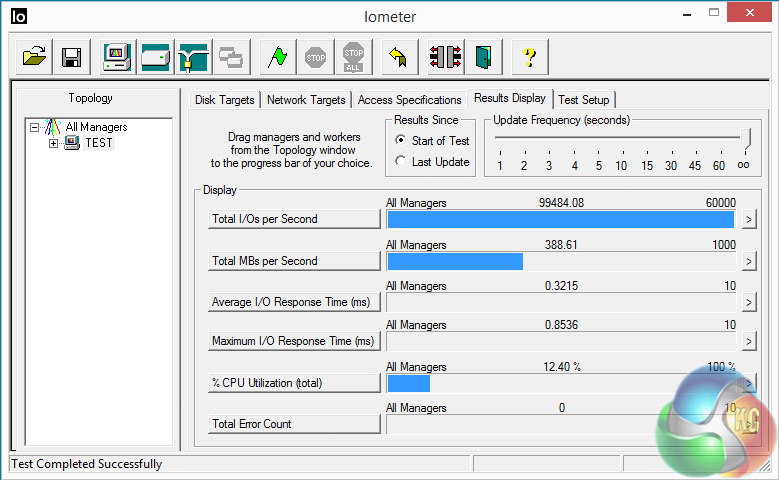Click Total Error Count button
The width and height of the screenshot is (779, 480).
pyautogui.click(x=294, y=424)
